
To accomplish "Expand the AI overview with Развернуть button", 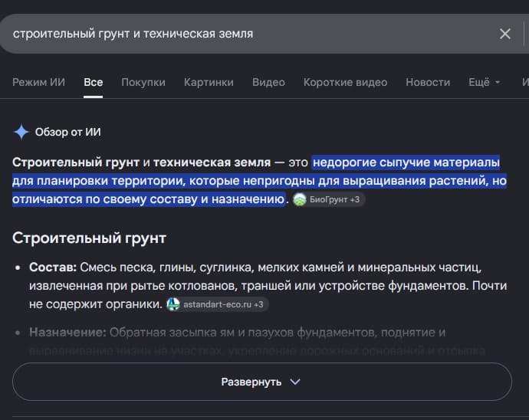I will (261, 382).
